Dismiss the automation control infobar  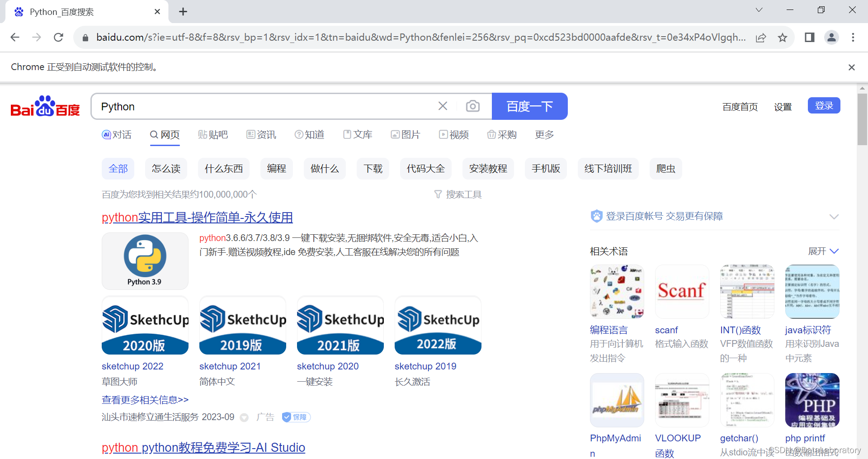852,67
